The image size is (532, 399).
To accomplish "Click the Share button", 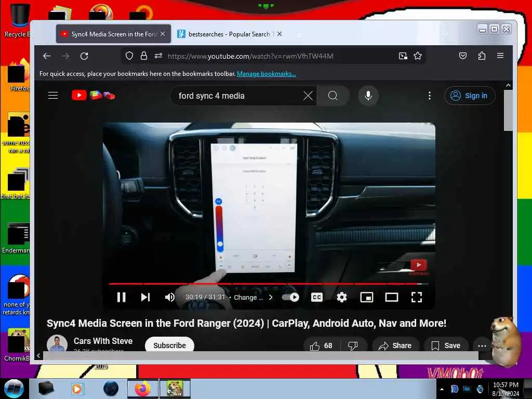I will [395, 345].
